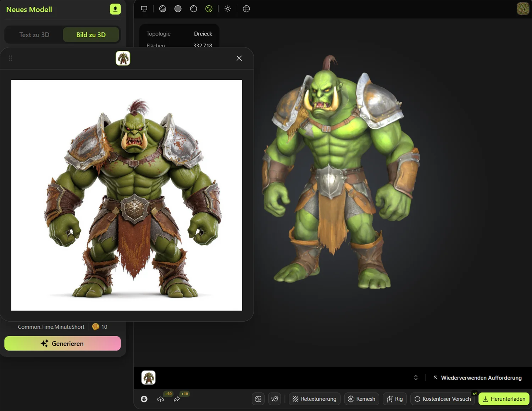
Task: Open Remesh options
Action: [x=361, y=399]
